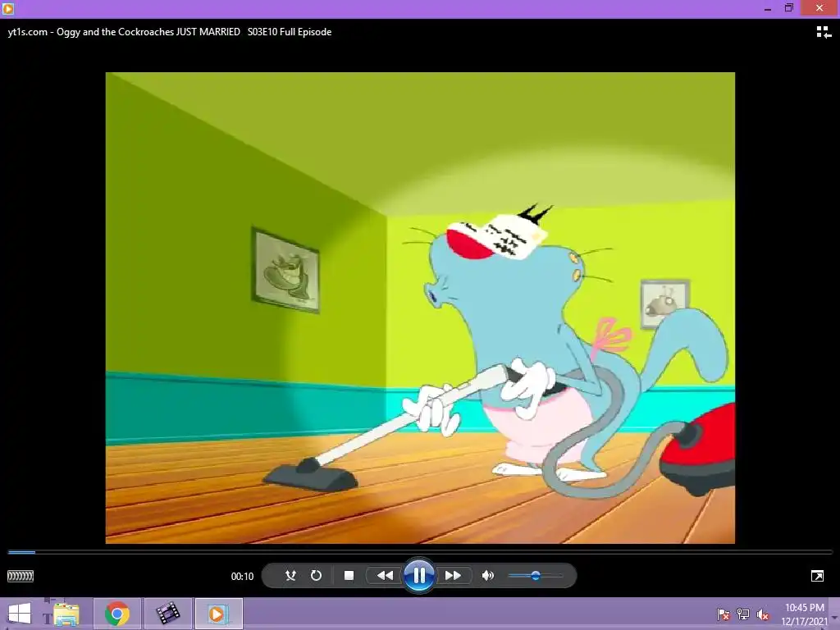Stop the video playback
This screenshot has height=630, width=840.
(349, 575)
